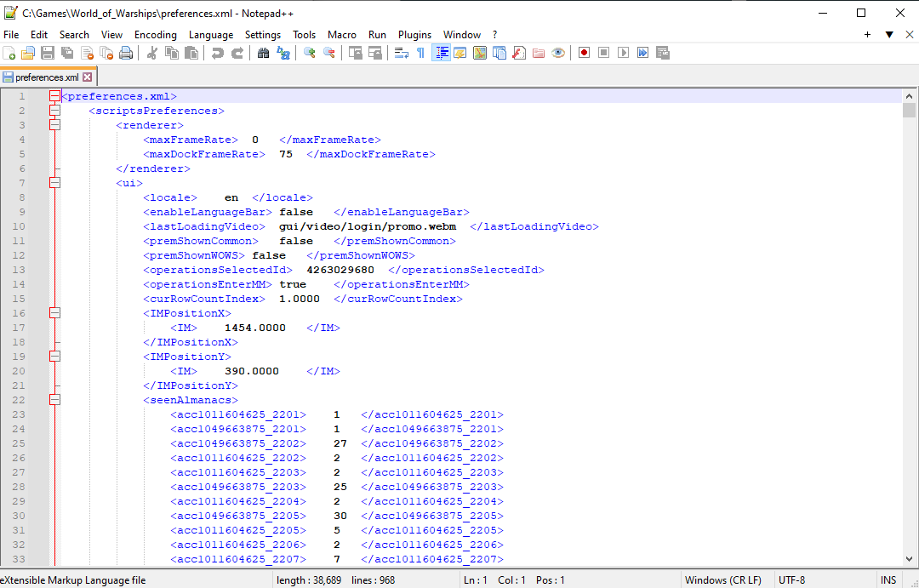Click the Replace toolbar icon
919x588 pixels.
coord(283,53)
